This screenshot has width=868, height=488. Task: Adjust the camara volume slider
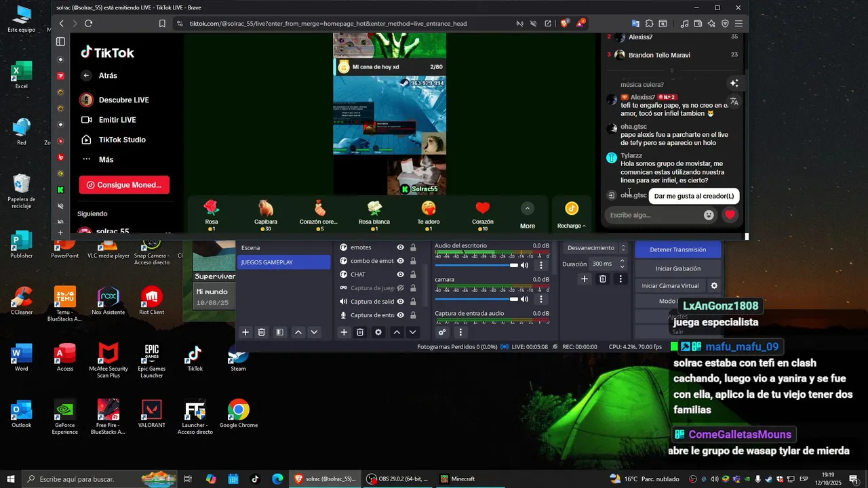[x=476, y=299]
